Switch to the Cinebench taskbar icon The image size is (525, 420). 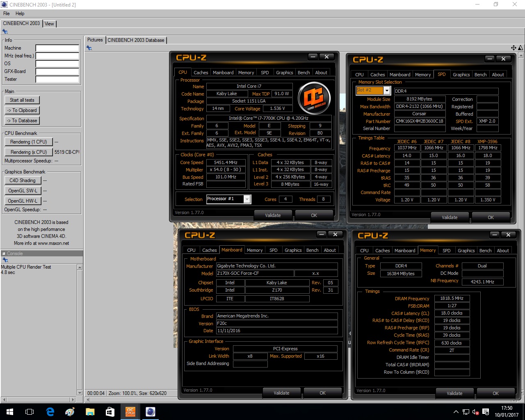point(150,412)
